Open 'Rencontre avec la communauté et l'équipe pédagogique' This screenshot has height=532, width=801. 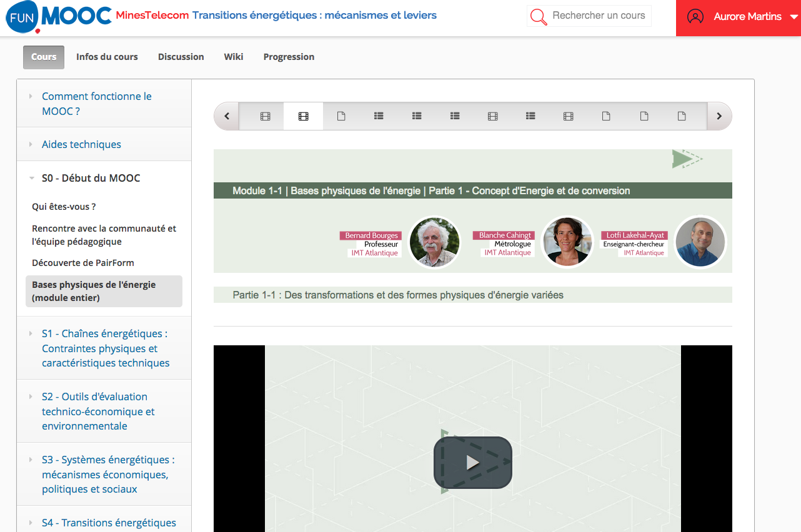(x=104, y=235)
